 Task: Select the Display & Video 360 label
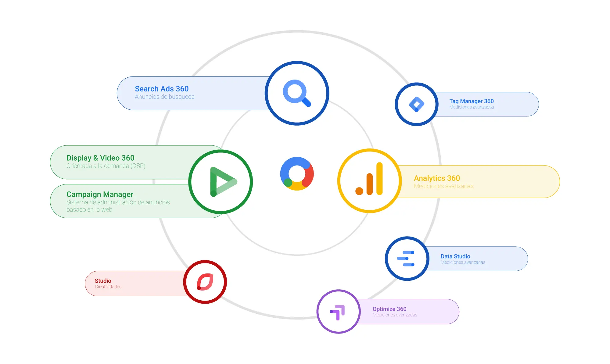click(x=100, y=158)
